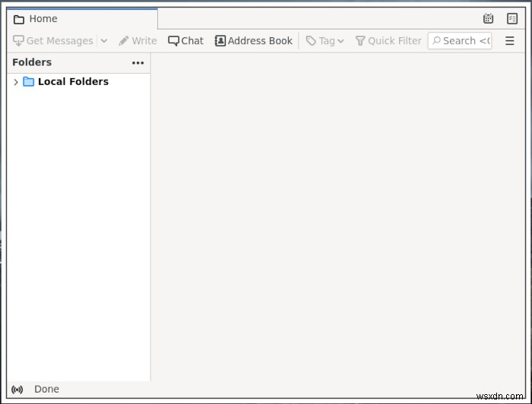Select Local Folders in folder pane
This screenshot has height=404, width=532.
[78, 82]
